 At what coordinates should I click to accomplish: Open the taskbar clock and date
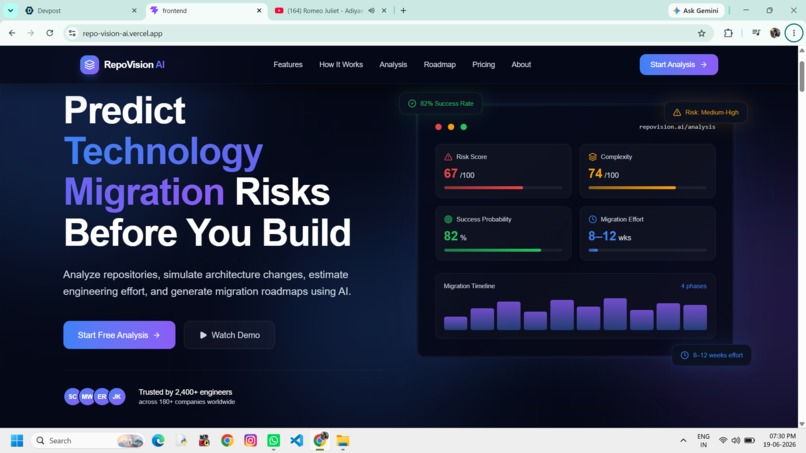click(780, 441)
